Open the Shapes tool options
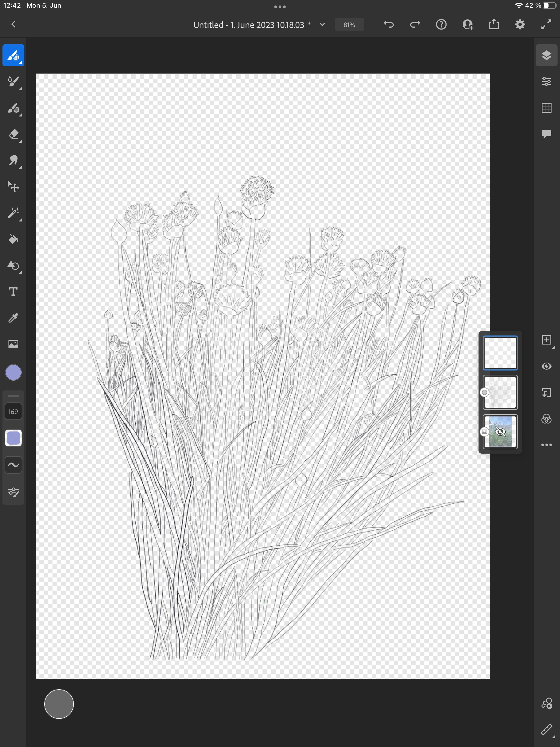The image size is (560, 747). pyautogui.click(x=13, y=265)
